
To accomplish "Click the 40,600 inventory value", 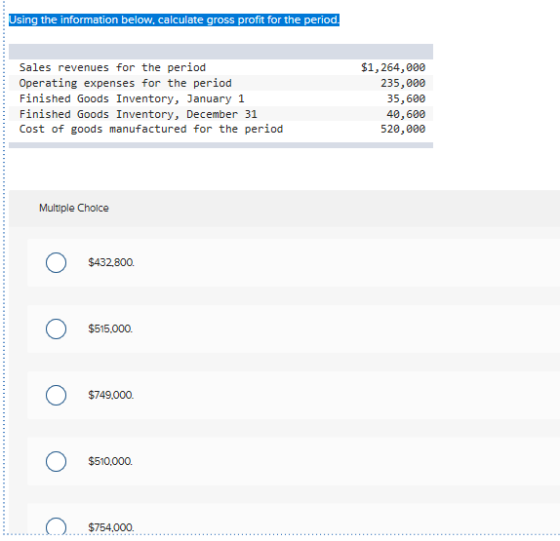I will pyautogui.click(x=406, y=114).
